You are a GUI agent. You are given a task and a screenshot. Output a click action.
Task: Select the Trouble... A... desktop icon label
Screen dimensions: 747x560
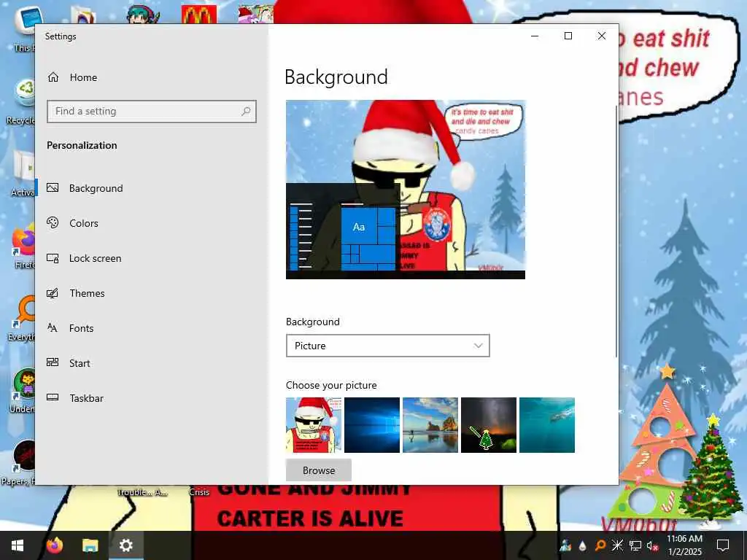coord(142,492)
